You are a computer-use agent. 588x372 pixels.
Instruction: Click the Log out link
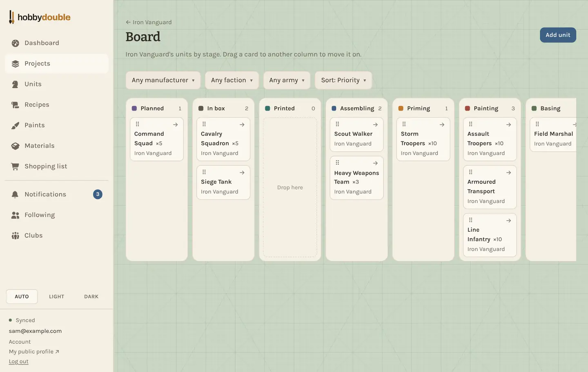(18, 361)
